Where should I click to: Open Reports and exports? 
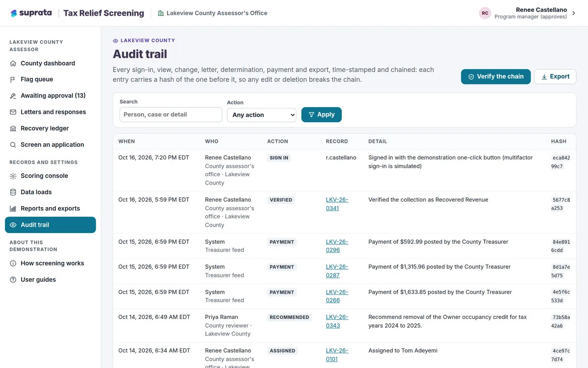[x=50, y=209]
